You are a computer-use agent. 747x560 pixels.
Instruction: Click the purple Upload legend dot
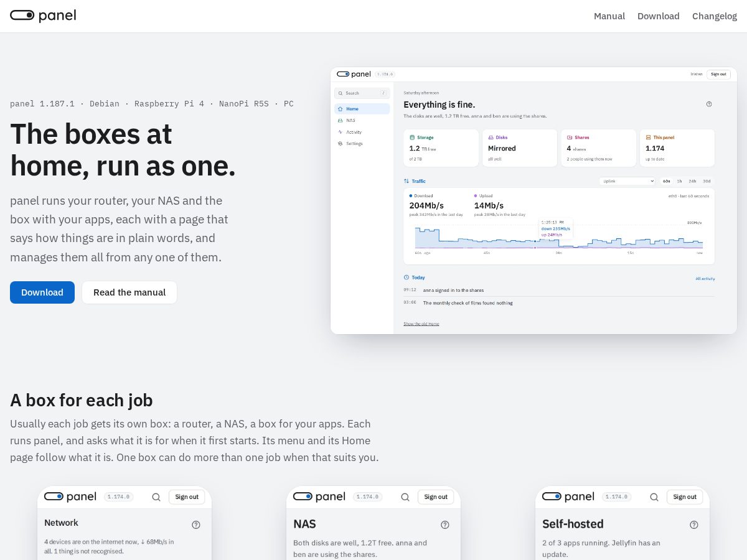pos(476,195)
